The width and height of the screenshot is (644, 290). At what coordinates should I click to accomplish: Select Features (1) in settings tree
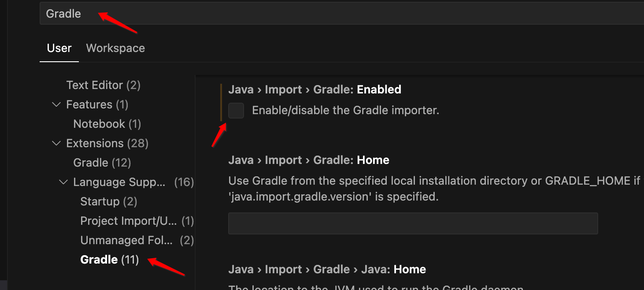[97, 104]
